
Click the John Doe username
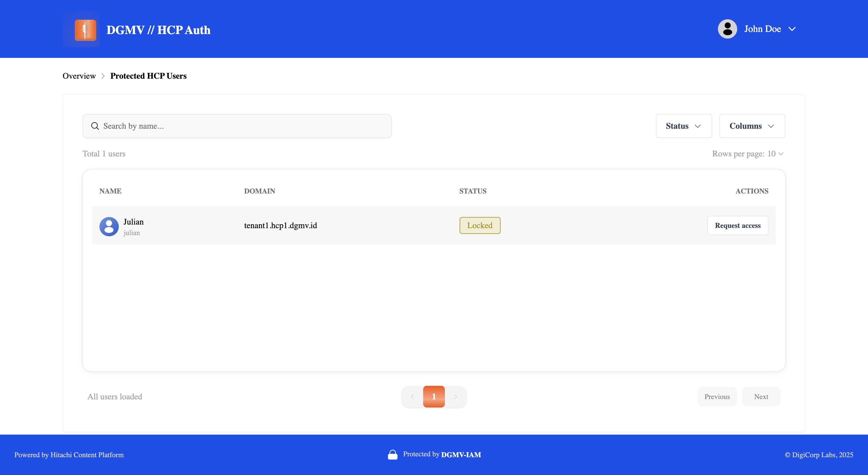click(x=762, y=29)
